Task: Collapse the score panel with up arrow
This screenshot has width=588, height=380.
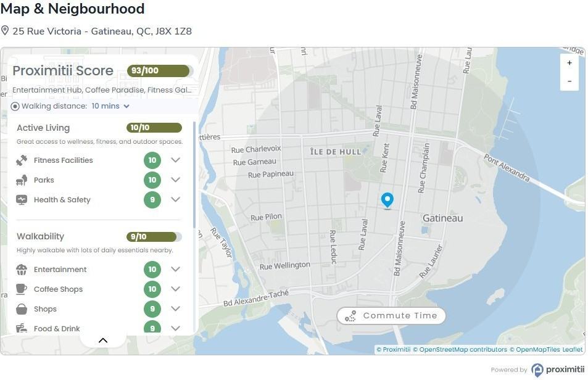Action: pyautogui.click(x=103, y=341)
